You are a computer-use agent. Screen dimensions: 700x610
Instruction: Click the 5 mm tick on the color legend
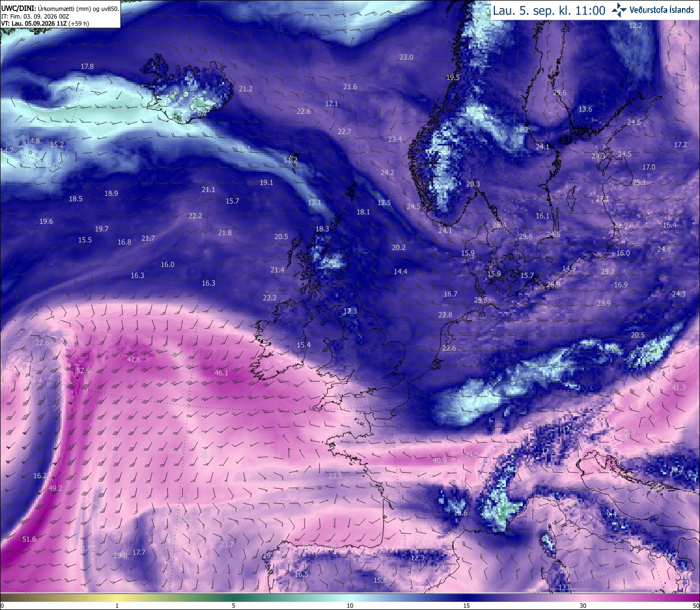(x=234, y=606)
